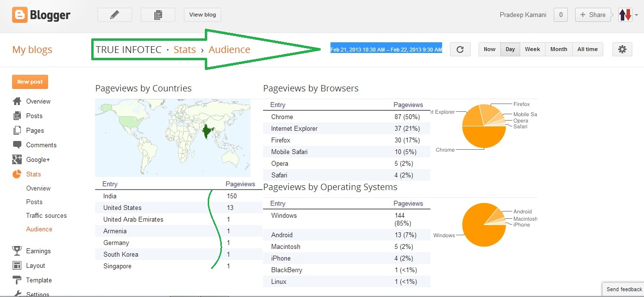Select the All time range

[588, 49]
